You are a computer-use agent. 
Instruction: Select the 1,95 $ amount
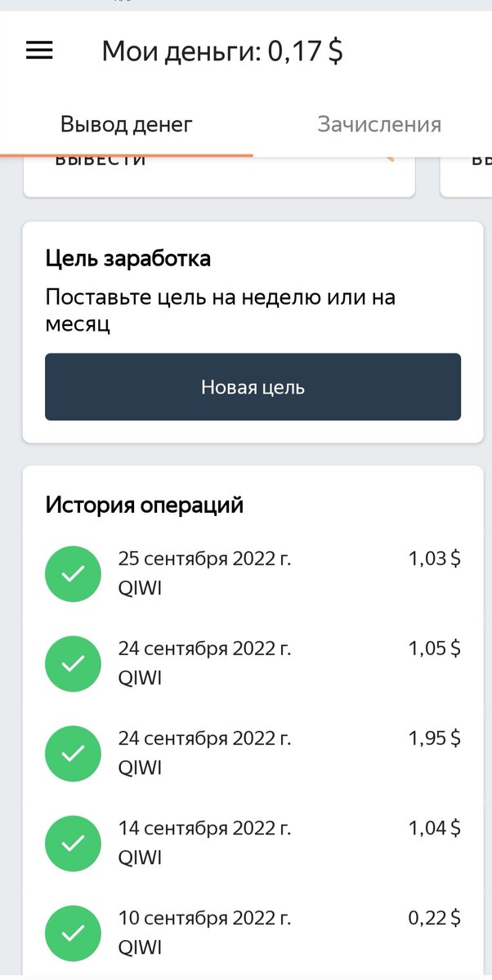434,739
